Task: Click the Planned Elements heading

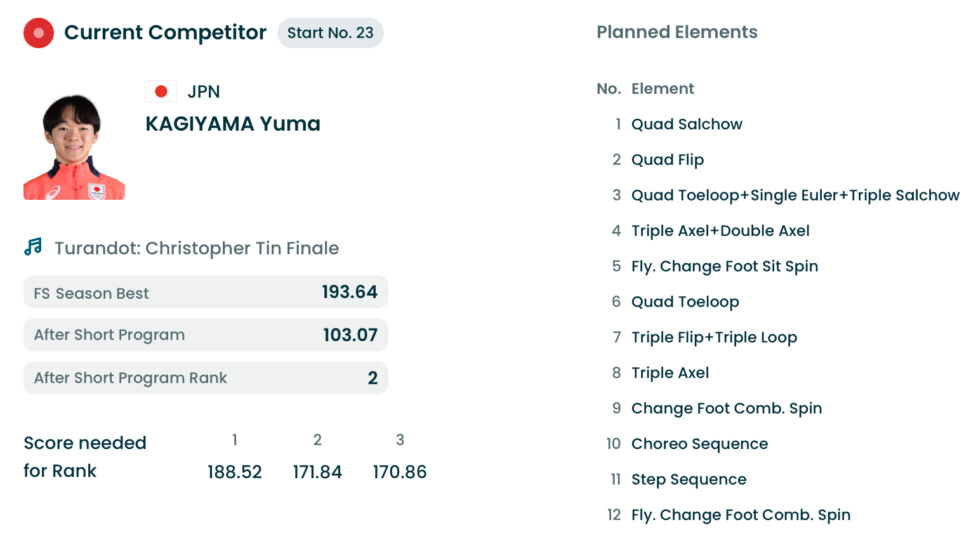Action: coord(677,32)
